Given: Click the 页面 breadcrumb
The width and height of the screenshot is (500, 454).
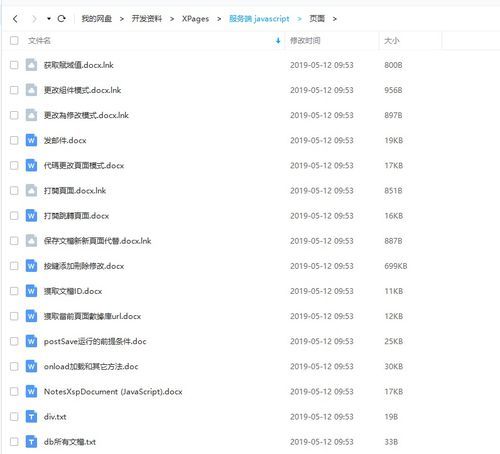Looking at the screenshot, I should (317, 19).
